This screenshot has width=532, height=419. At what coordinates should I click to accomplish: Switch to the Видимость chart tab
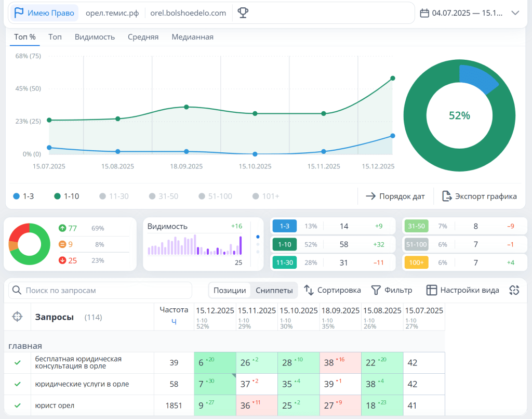(x=95, y=37)
